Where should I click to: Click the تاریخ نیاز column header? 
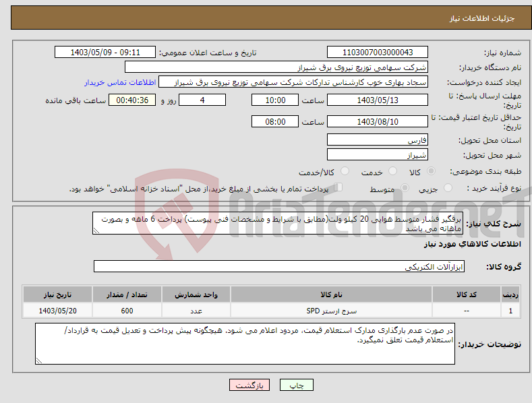57,294
